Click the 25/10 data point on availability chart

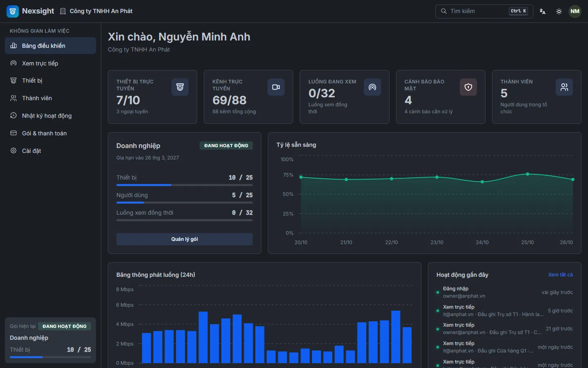pyautogui.click(x=528, y=174)
